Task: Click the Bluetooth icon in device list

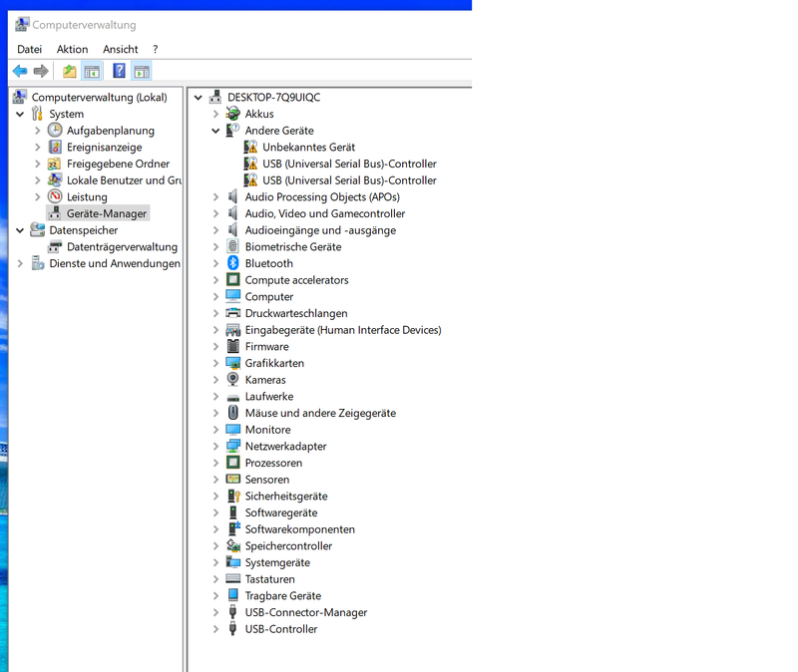Action: (x=233, y=263)
